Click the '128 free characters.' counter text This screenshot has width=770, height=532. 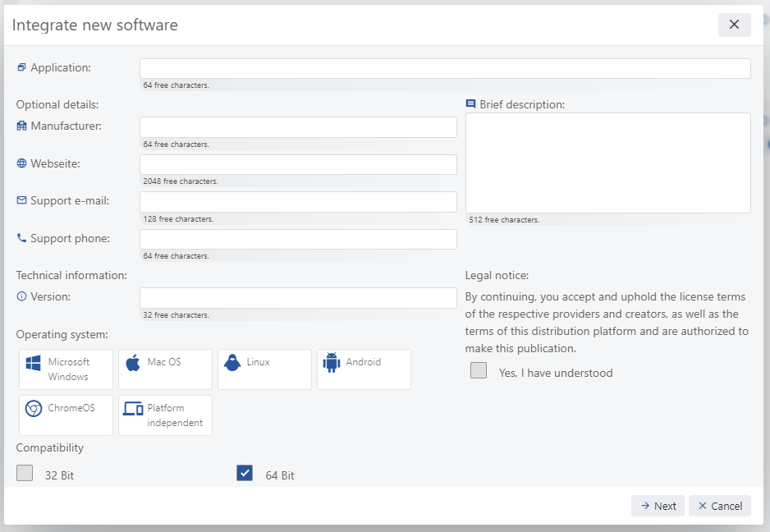pyautogui.click(x=179, y=219)
